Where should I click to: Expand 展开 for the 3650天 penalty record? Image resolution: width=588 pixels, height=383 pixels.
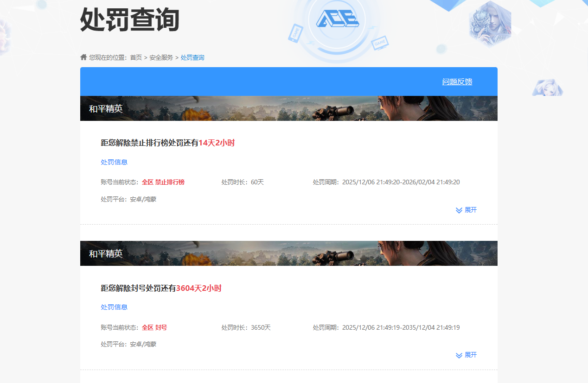[x=471, y=355]
